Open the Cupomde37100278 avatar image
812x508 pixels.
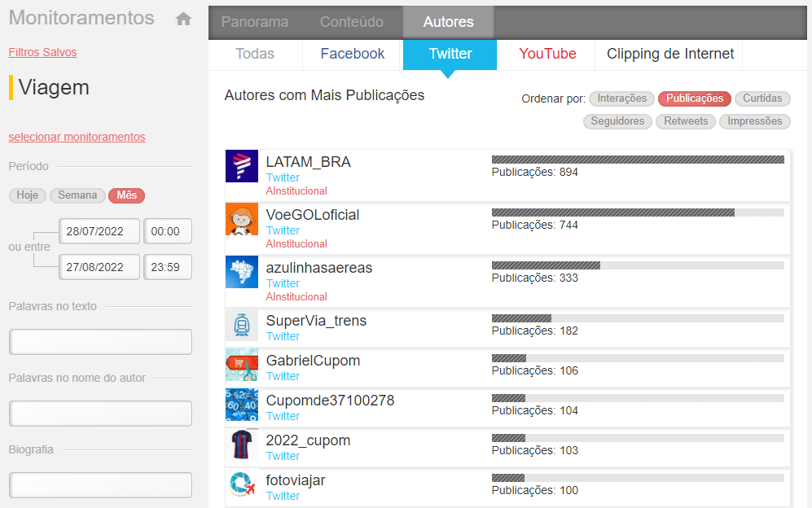(x=242, y=405)
